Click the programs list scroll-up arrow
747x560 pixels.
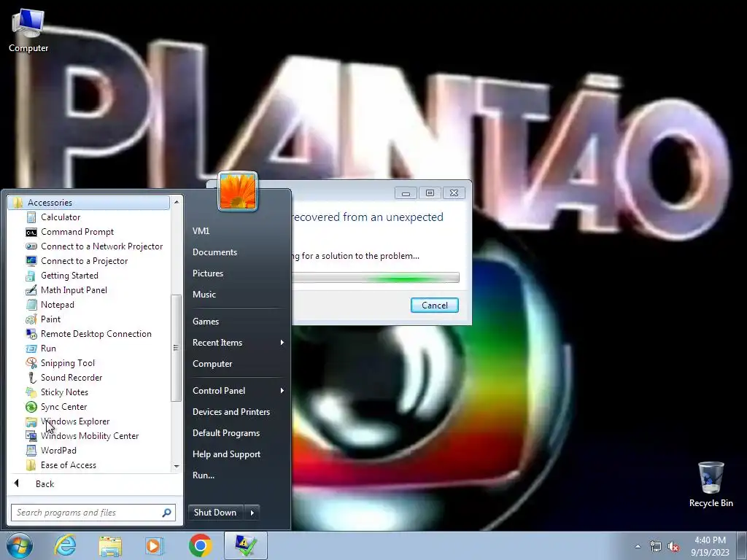(177, 202)
